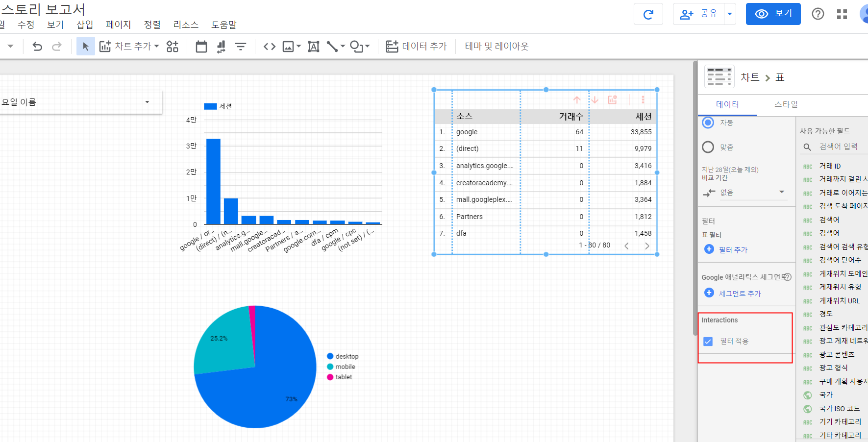This screenshot has height=442, width=868.
Task: Go to previous table page
Action: (626, 246)
